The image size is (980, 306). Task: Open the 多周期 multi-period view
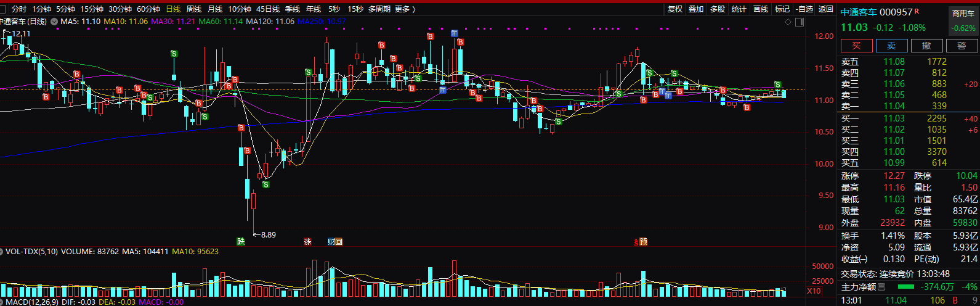[379, 9]
